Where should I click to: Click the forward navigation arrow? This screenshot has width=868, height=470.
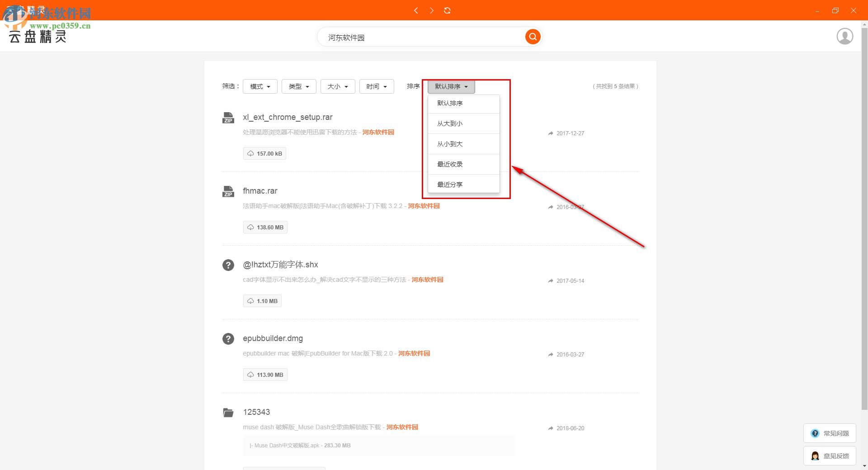tap(432, 10)
